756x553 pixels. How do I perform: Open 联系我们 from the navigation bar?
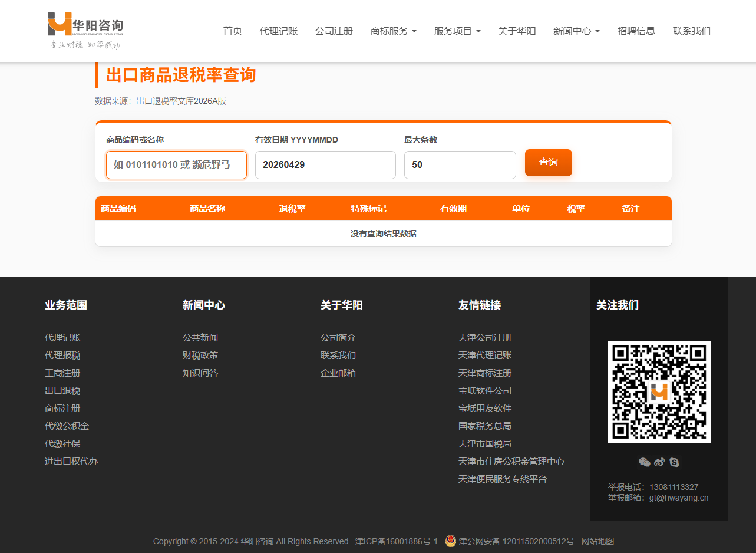pyautogui.click(x=691, y=31)
